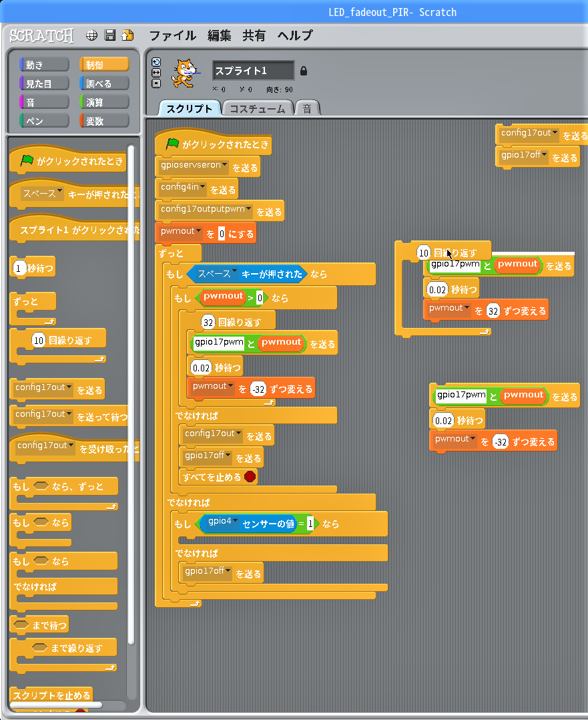Switch to the コスチューム tab

pos(258,108)
